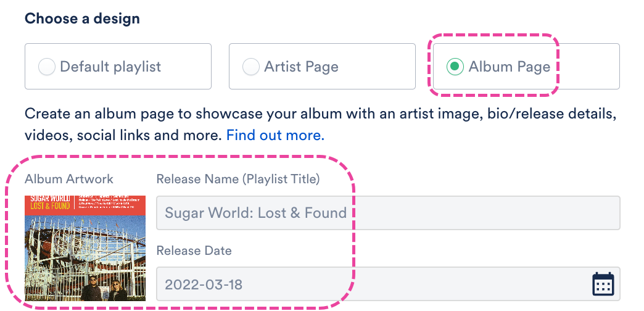Viewport: 644px width, 311px height.
Task: Click the "Choose a design" heading
Action: (82, 19)
